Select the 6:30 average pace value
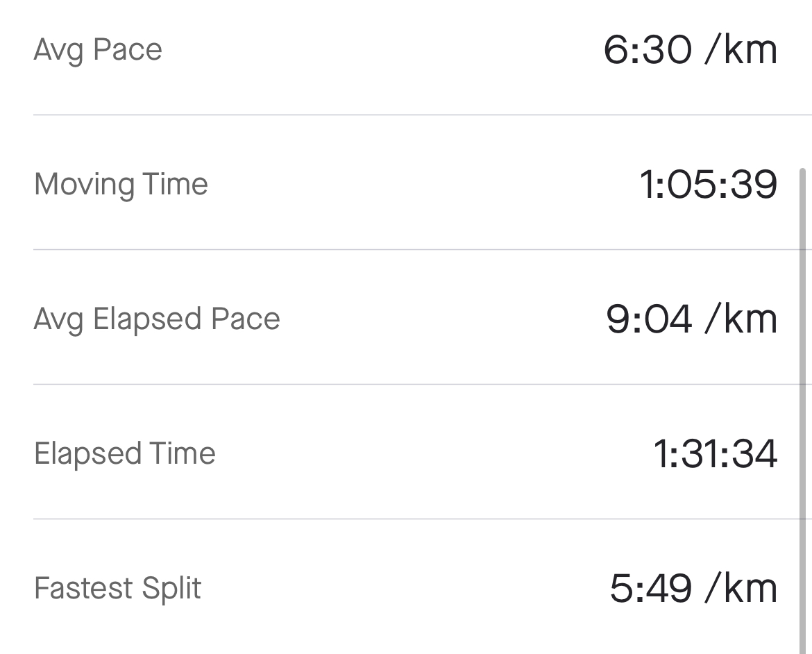This screenshot has width=812, height=654. pyautogui.click(x=648, y=50)
